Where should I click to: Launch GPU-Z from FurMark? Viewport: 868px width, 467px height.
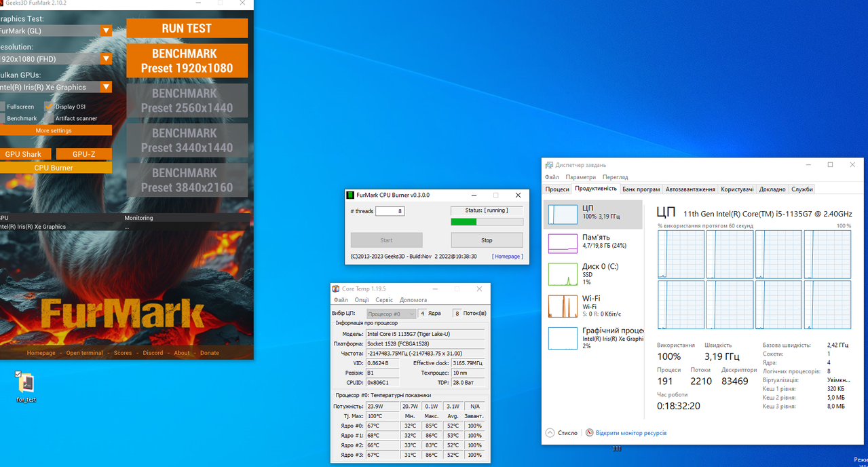pyautogui.click(x=83, y=154)
